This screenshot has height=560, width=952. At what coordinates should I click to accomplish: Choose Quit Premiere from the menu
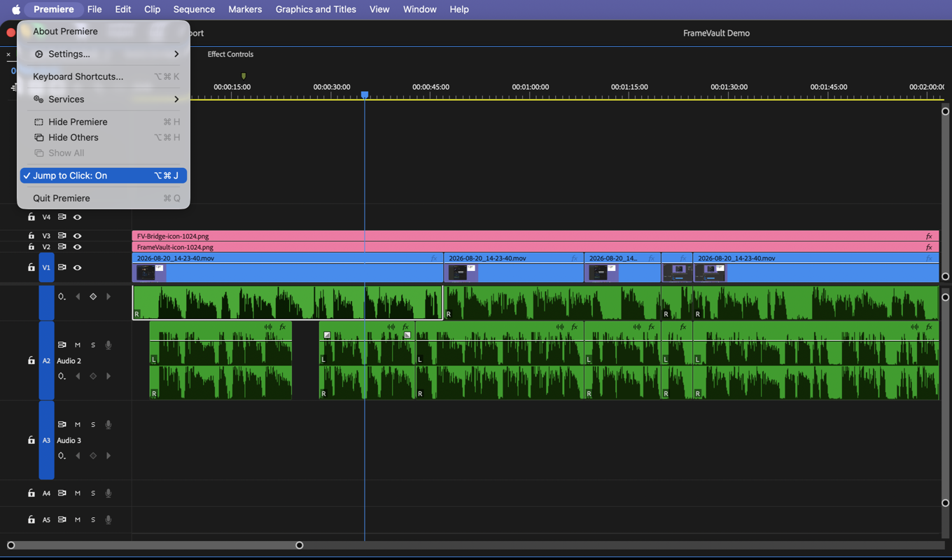click(x=104, y=198)
